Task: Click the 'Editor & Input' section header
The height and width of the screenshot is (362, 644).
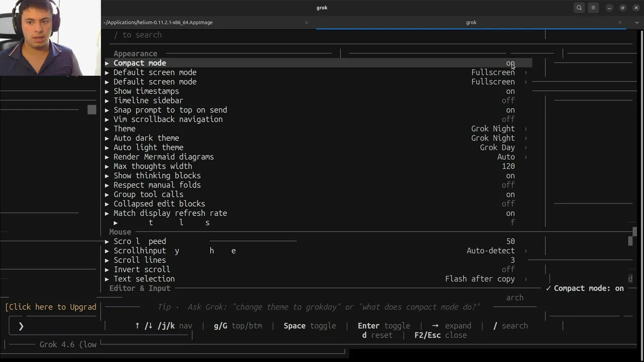Action: (x=140, y=289)
